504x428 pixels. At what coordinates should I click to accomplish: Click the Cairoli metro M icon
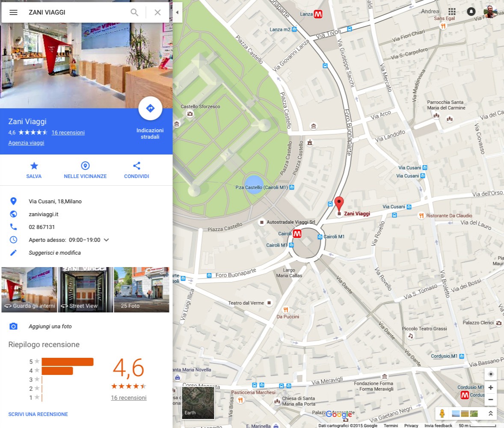pos(297,234)
